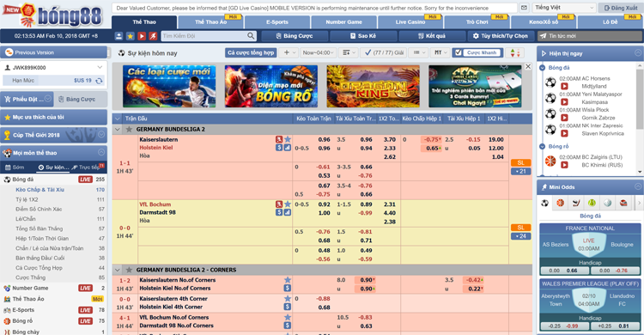
Task: Click the upload-style icon before the star in top toolbar
Action: point(118,36)
